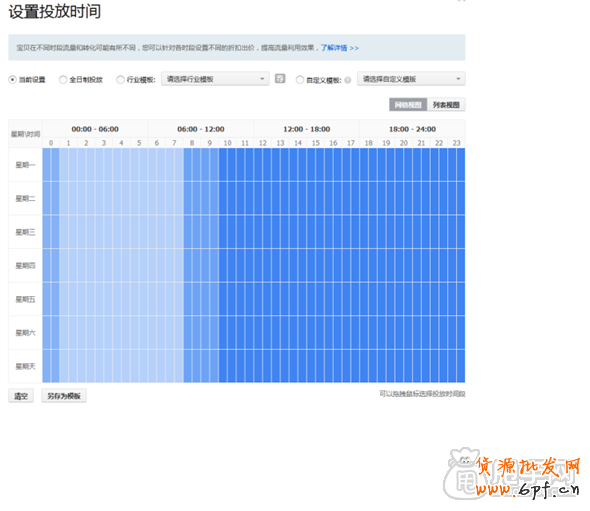Click the 星期六 row label
The width and height of the screenshot is (590, 511).
25,333
